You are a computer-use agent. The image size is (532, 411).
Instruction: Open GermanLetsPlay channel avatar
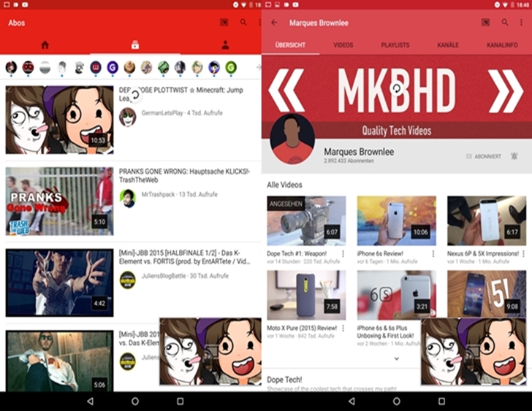[x=128, y=117]
